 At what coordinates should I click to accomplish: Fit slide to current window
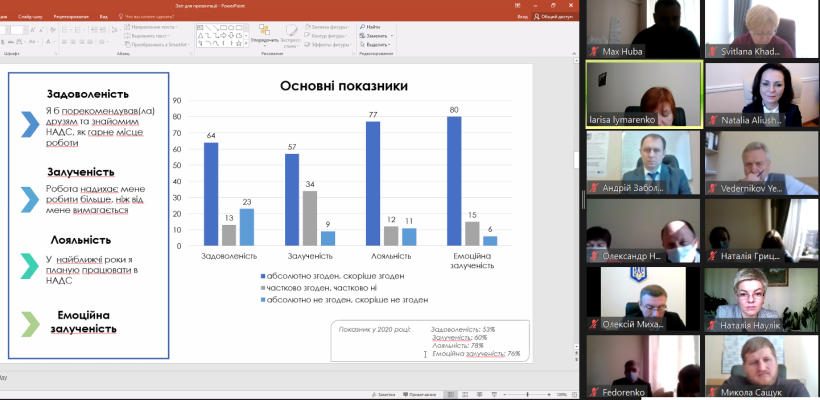click(x=574, y=394)
